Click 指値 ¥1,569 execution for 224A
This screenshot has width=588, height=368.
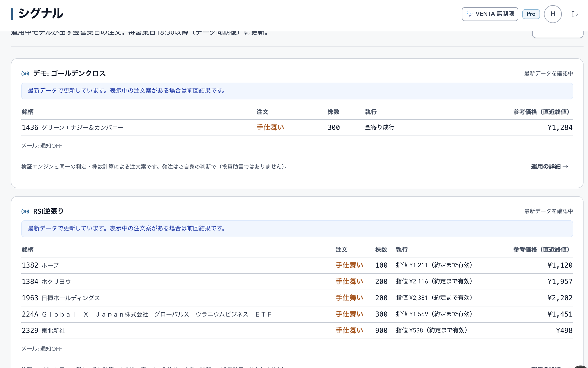point(434,314)
